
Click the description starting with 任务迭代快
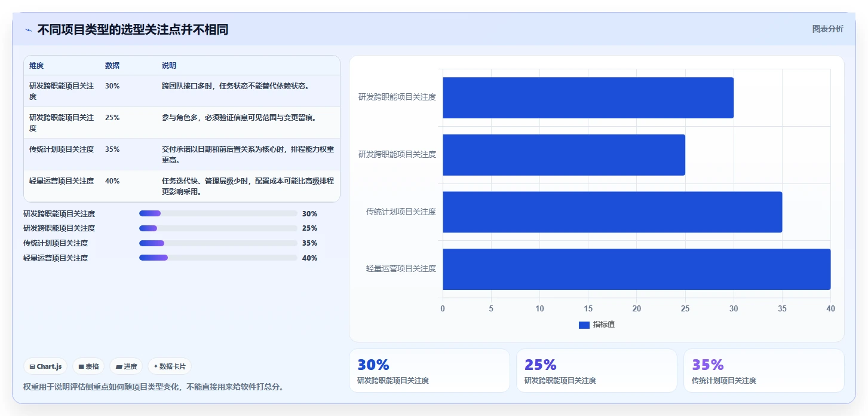click(x=248, y=186)
